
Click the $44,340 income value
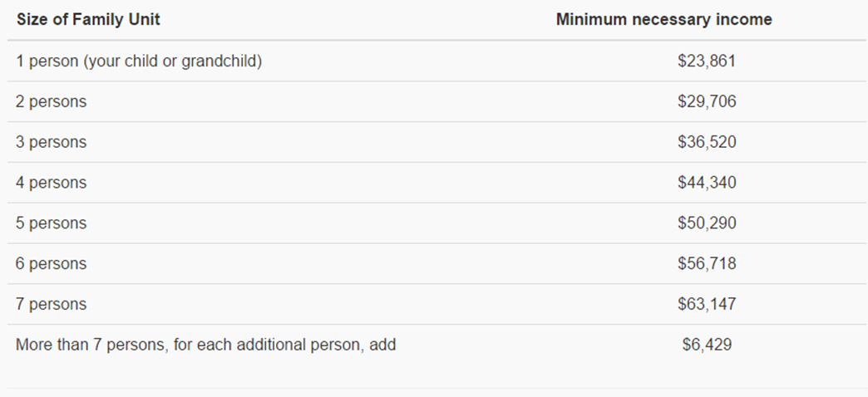pyautogui.click(x=707, y=183)
